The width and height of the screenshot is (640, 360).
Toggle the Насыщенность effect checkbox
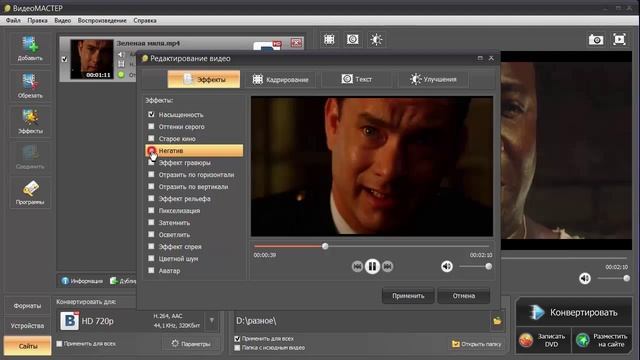point(151,115)
